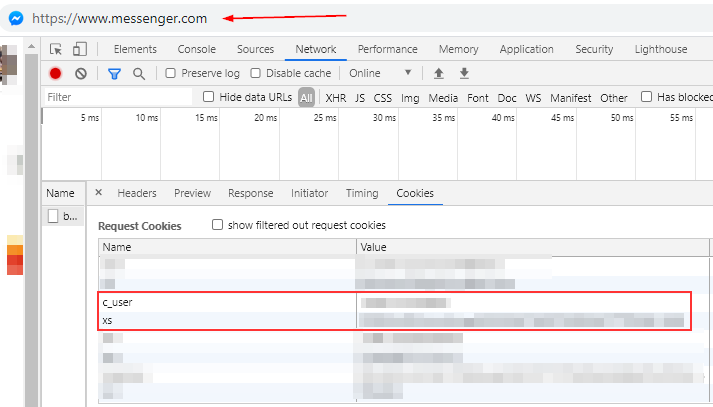Toggle the network filter funnel icon
The width and height of the screenshot is (713, 407).
[114, 74]
